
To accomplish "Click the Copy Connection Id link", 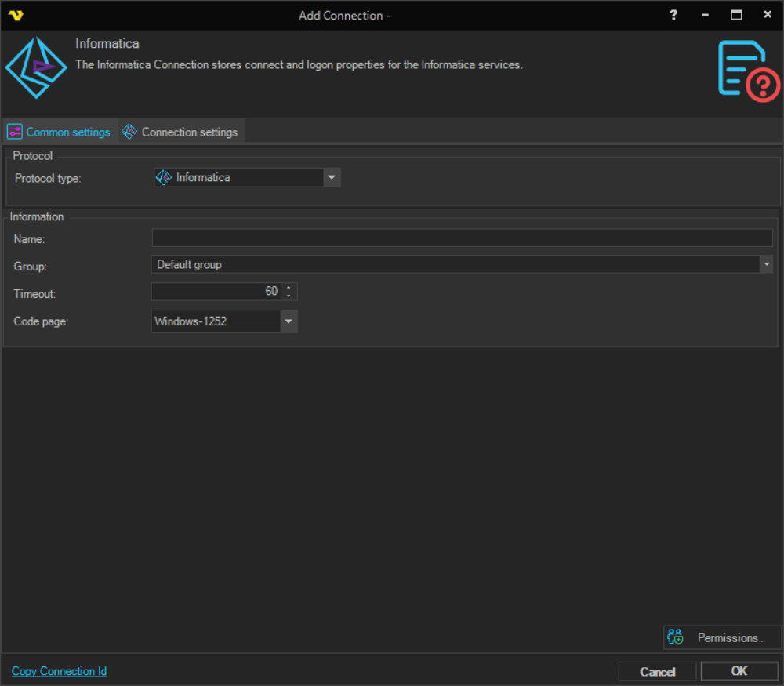I will 59,671.
